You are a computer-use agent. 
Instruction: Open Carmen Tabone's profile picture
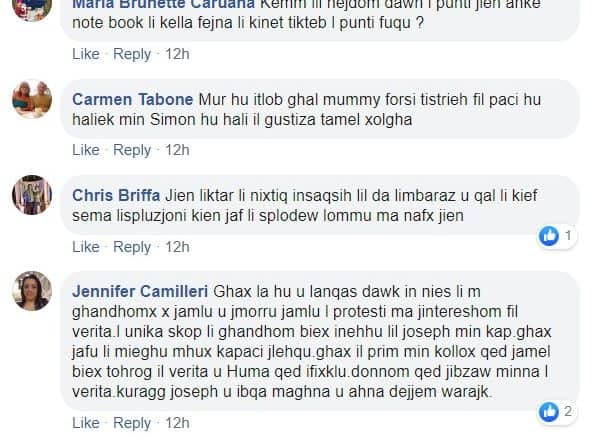pos(30,102)
